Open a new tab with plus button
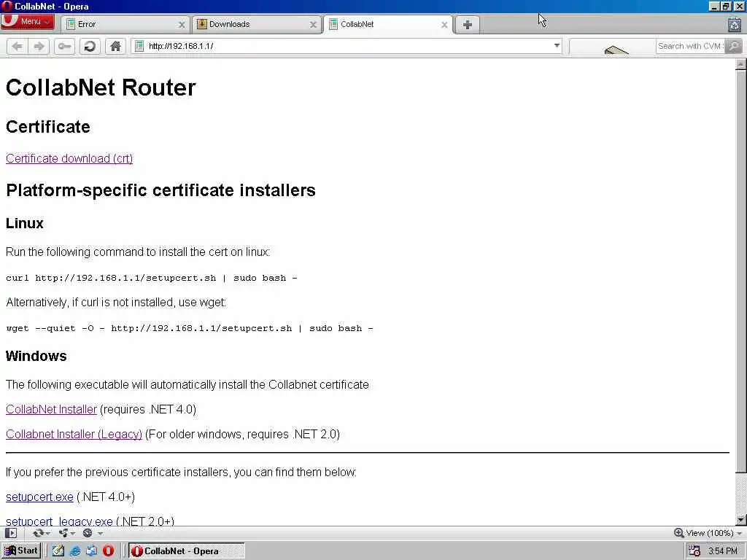This screenshot has width=747, height=560. 468,25
